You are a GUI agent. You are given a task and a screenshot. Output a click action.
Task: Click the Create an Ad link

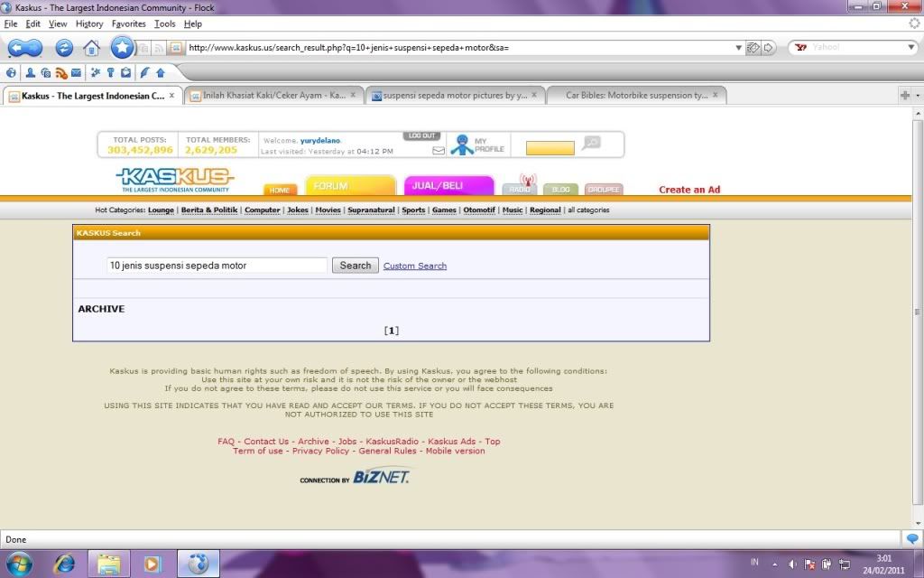(x=689, y=190)
